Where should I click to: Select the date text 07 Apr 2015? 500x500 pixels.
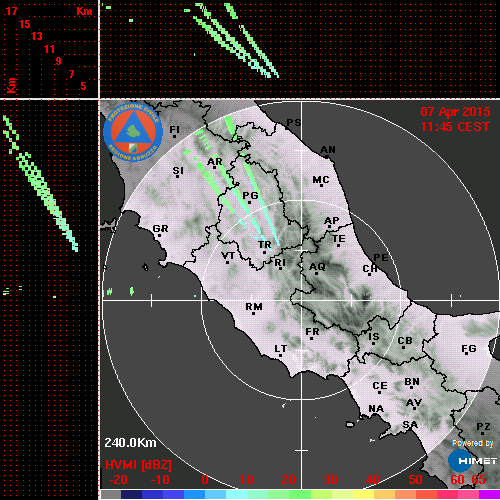(x=455, y=112)
